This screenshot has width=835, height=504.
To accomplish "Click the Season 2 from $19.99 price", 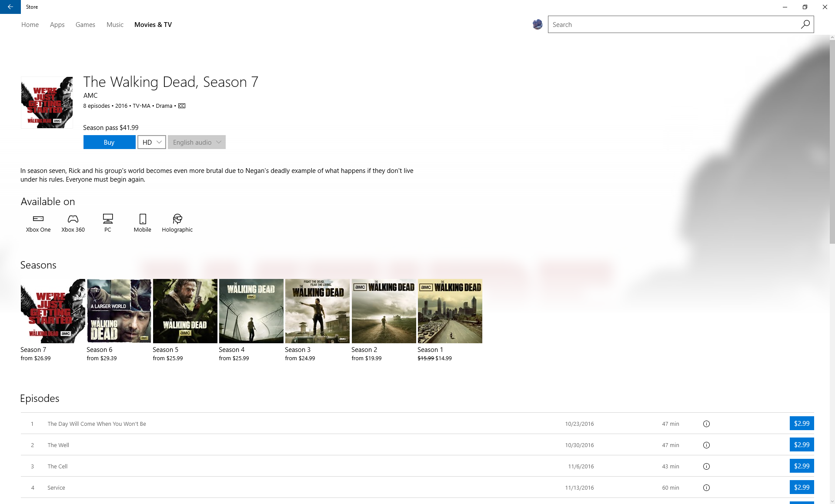I will click(x=367, y=358).
